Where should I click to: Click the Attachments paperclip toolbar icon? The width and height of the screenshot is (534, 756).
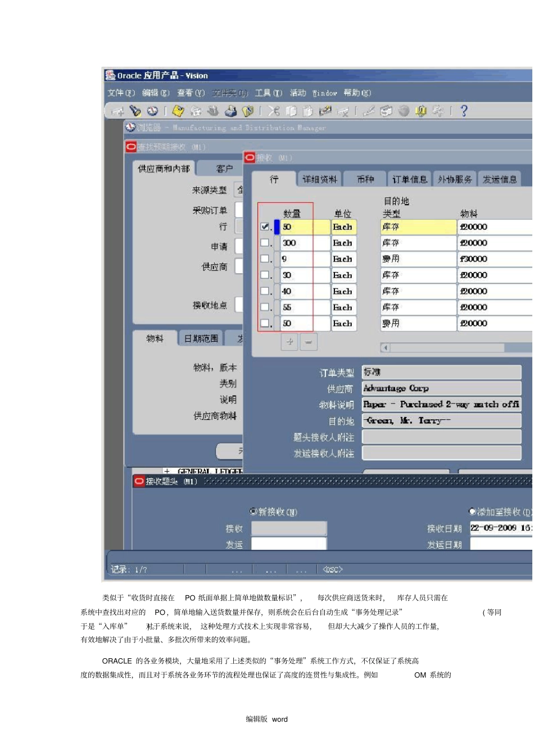(x=421, y=111)
